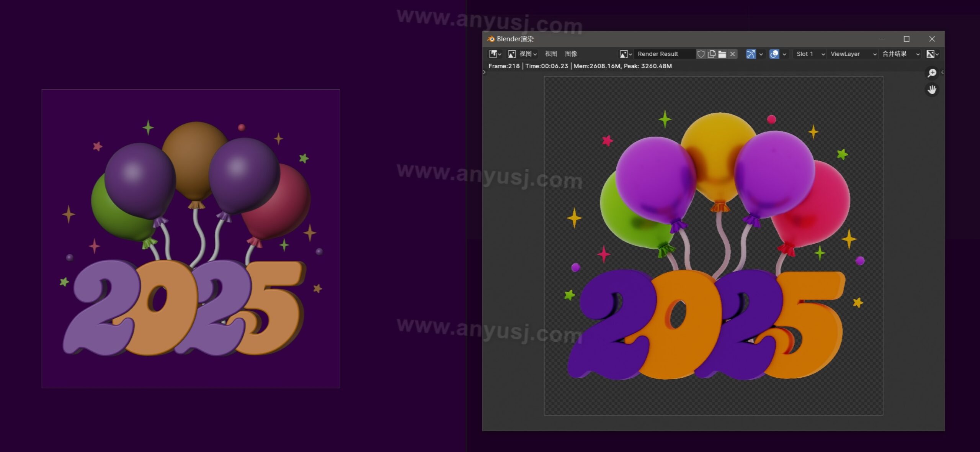The image size is (980, 452).
Task: Click the Frame:218 status text
Action: 504,66
